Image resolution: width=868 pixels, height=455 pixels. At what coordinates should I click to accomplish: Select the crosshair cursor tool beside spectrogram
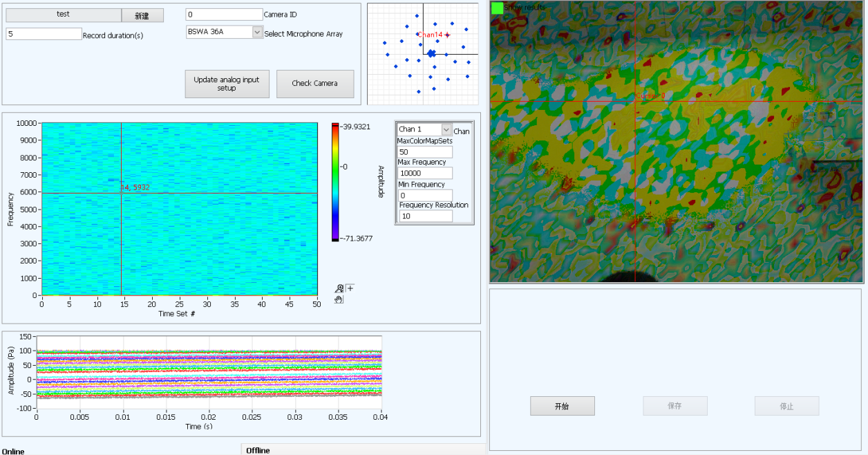tap(350, 288)
